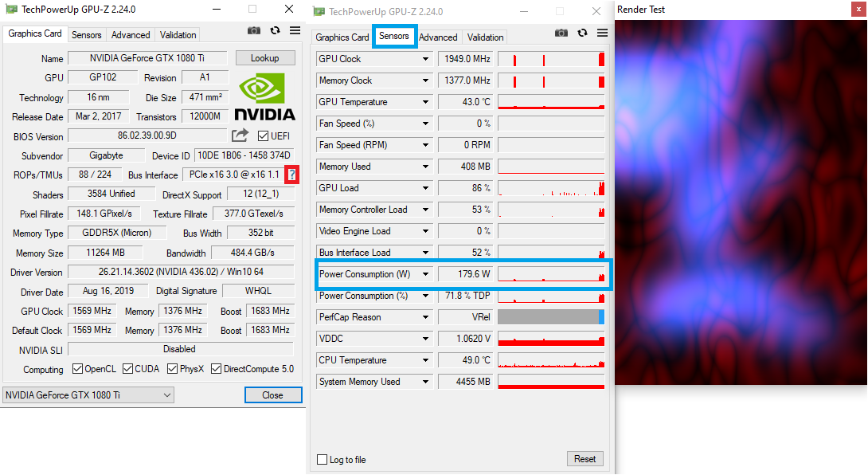Click the PerfCap Reason status bar
868x475 pixels.
551,317
